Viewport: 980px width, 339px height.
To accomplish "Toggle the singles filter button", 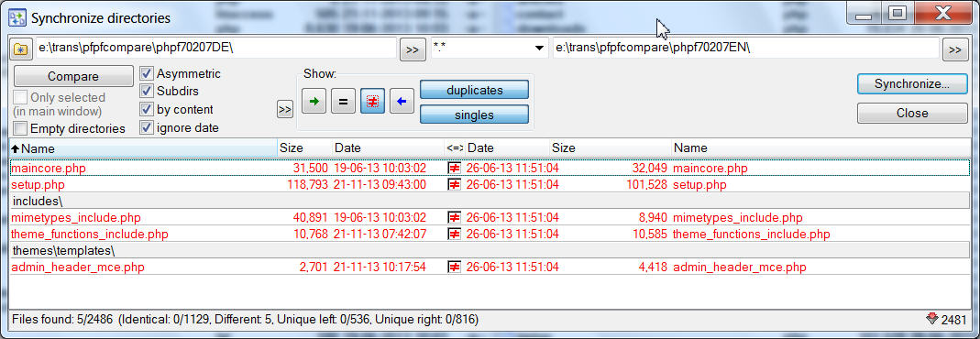I will click(x=474, y=115).
